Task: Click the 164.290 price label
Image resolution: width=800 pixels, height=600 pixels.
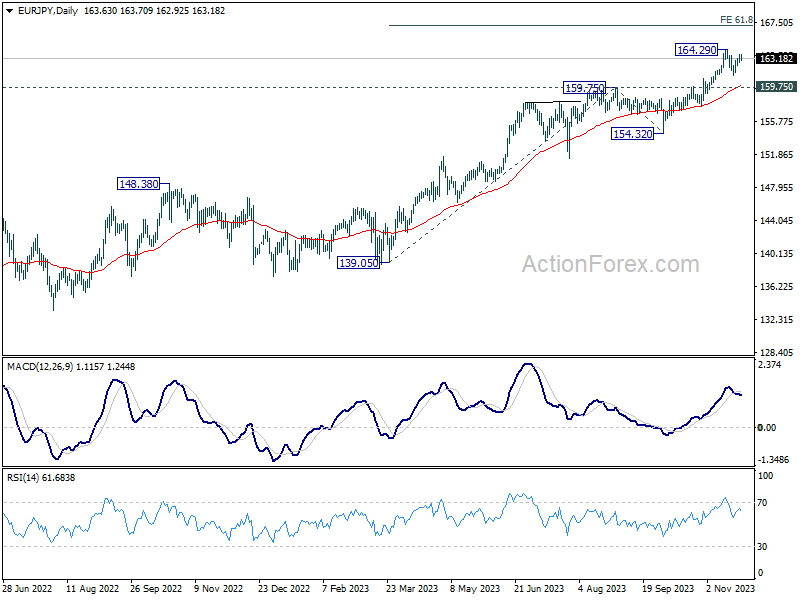Action: pyautogui.click(x=696, y=49)
